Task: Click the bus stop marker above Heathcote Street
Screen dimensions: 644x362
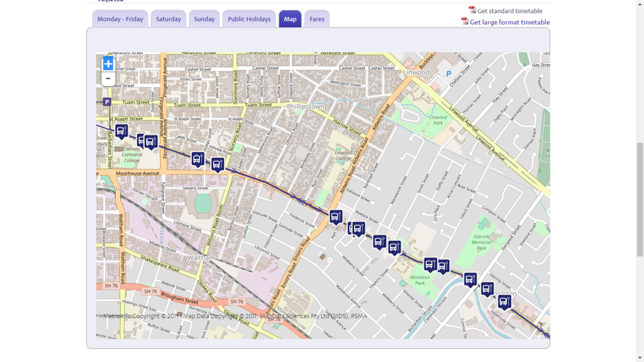Action: point(504,302)
